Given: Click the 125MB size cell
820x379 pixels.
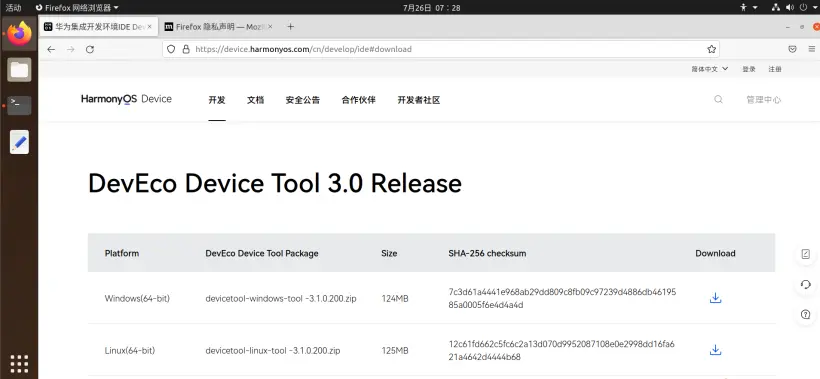Looking at the screenshot, I should pyautogui.click(x=395, y=350).
